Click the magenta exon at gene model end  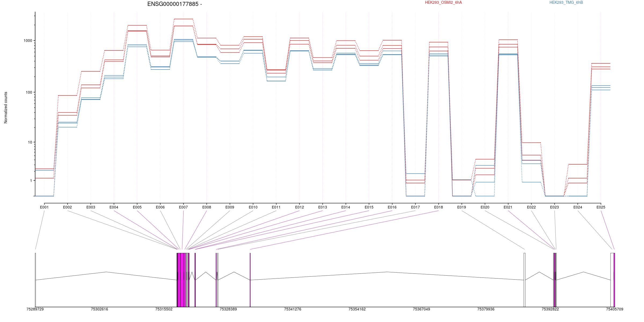click(614, 280)
